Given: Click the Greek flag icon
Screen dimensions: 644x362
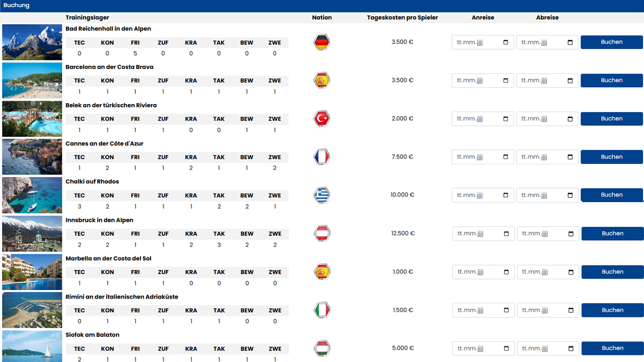Looking at the screenshot, I should [x=321, y=195].
